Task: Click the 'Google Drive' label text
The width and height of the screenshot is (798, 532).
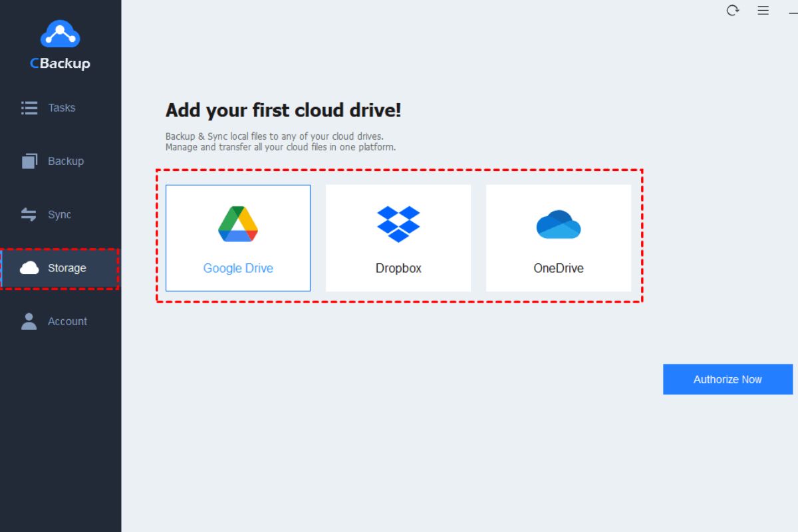Action: (x=238, y=269)
